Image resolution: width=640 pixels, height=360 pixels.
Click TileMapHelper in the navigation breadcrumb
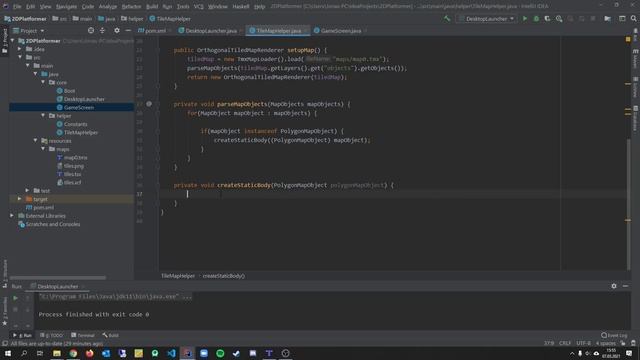pos(170,19)
